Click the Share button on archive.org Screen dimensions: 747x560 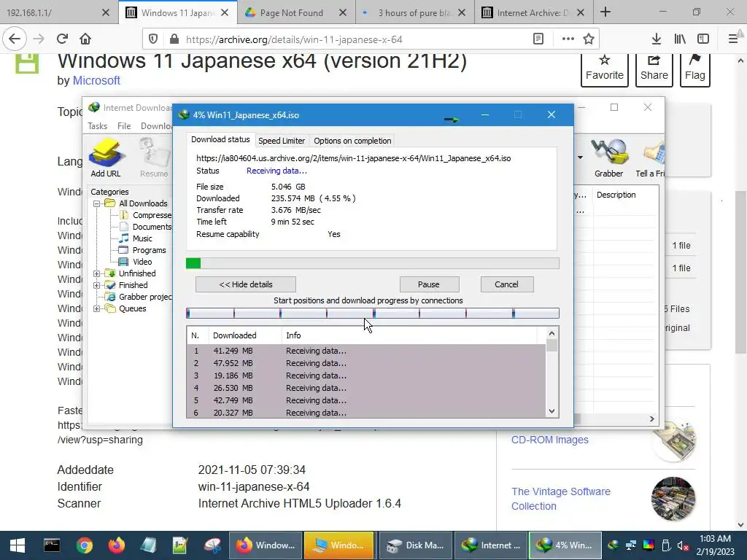coord(654,68)
